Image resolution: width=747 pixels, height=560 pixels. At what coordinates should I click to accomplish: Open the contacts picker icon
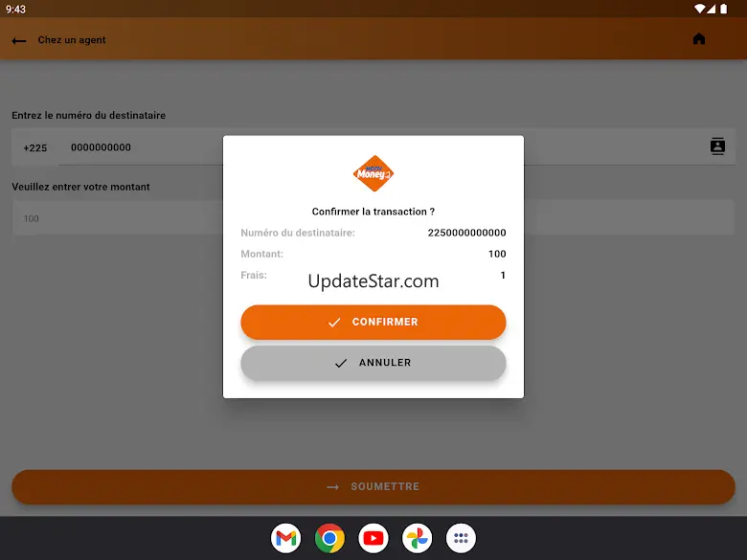tap(717, 146)
